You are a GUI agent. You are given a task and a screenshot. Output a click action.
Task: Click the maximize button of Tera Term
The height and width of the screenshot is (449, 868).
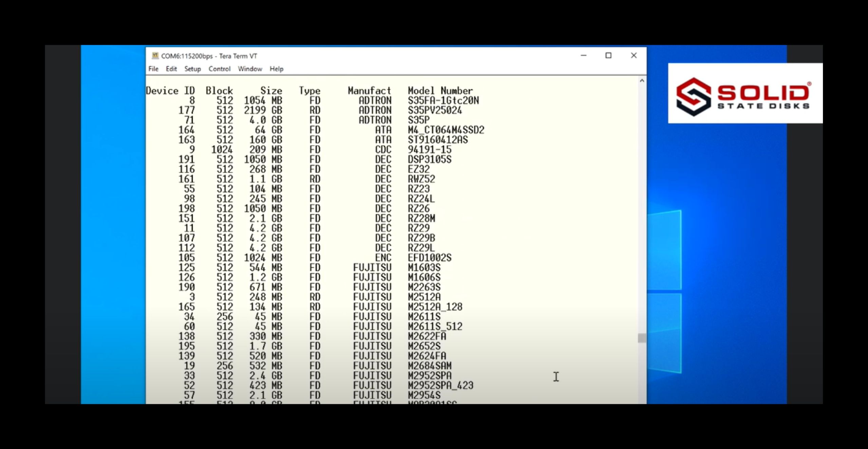[x=608, y=56]
